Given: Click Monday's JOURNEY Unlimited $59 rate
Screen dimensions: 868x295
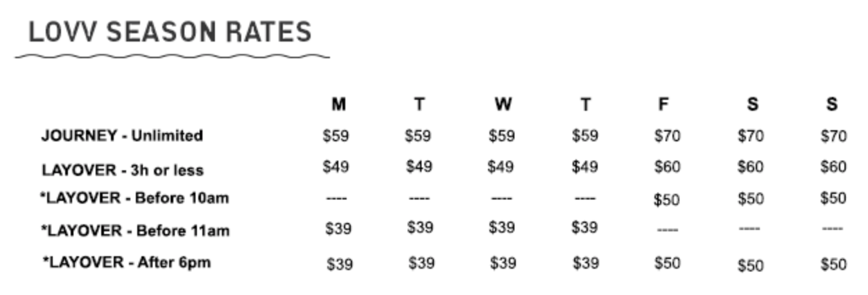Looking at the screenshot, I should [336, 136].
